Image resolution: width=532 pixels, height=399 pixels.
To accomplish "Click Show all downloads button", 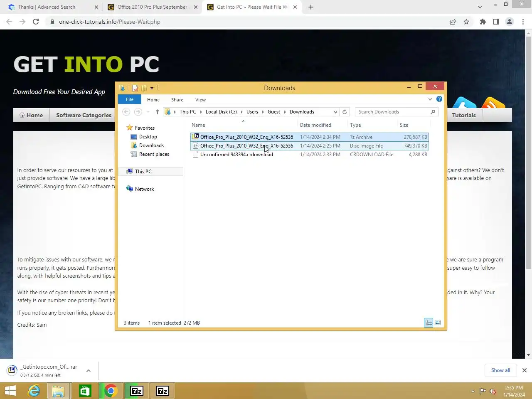I will [x=500, y=370].
